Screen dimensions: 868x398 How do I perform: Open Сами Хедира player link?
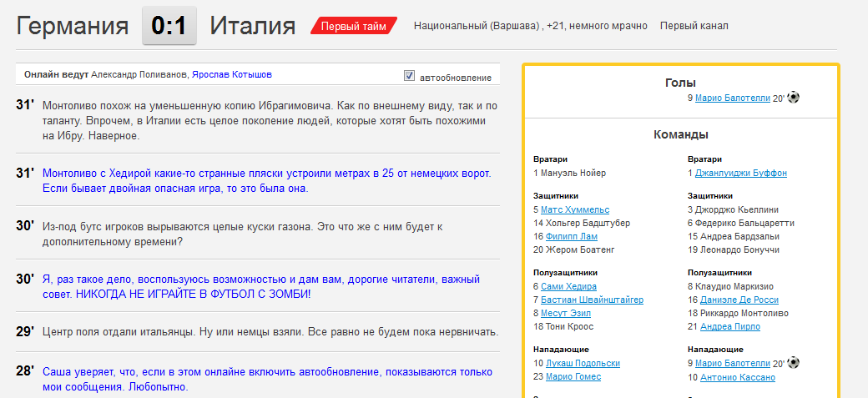click(568, 286)
